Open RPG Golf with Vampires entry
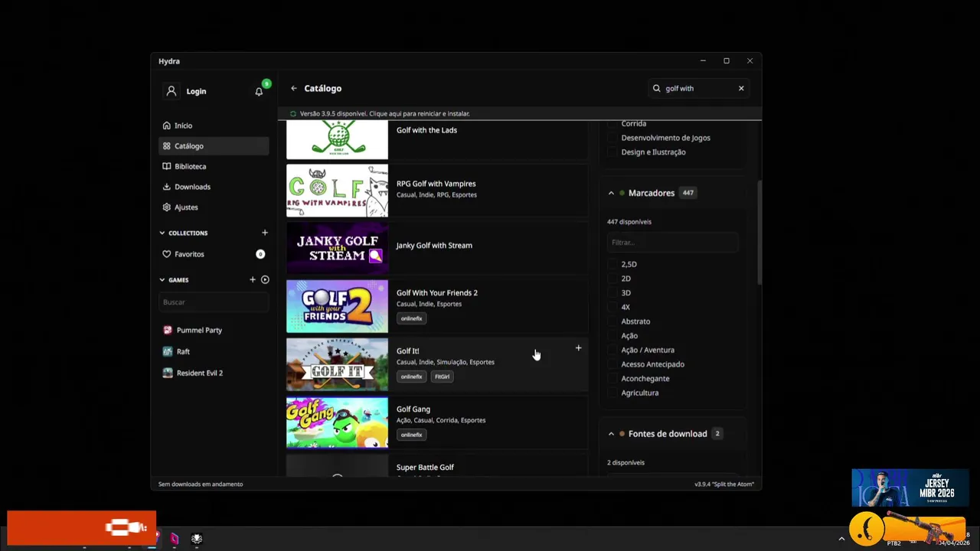 click(437, 190)
